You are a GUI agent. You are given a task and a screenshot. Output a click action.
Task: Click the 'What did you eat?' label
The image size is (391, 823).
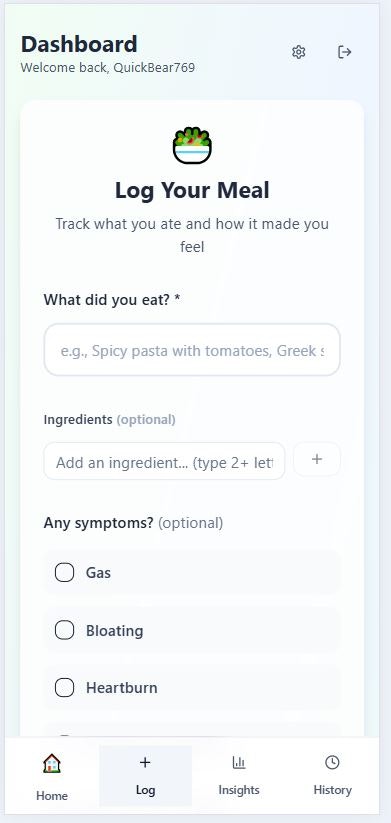112,300
